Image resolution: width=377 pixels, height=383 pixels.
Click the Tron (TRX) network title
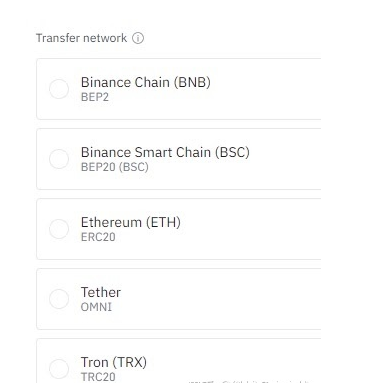pos(114,362)
